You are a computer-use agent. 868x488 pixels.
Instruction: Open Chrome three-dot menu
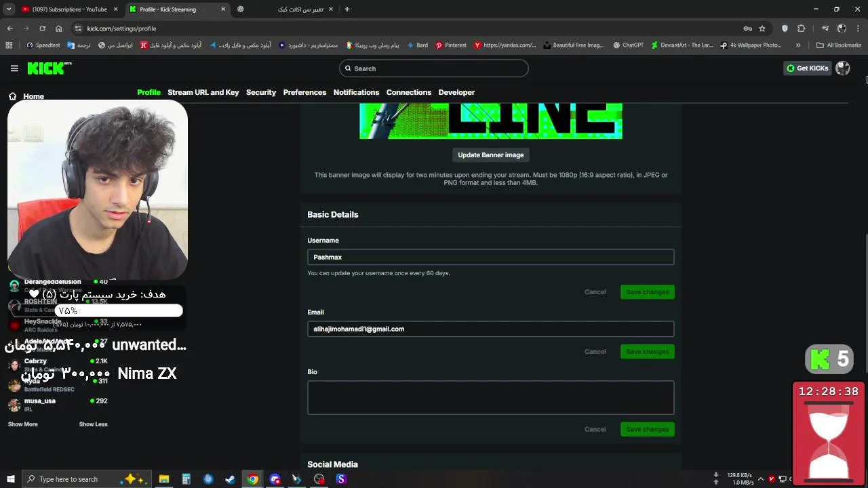858,28
